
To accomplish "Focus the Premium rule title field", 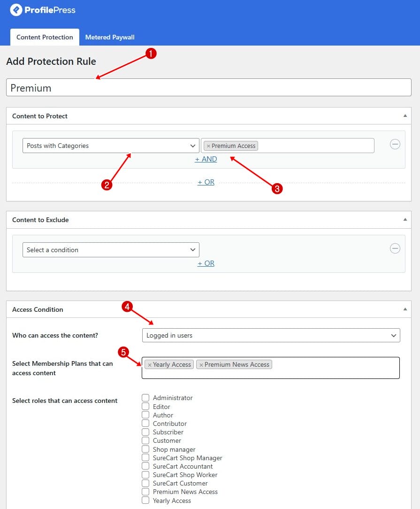I will tap(208, 87).
